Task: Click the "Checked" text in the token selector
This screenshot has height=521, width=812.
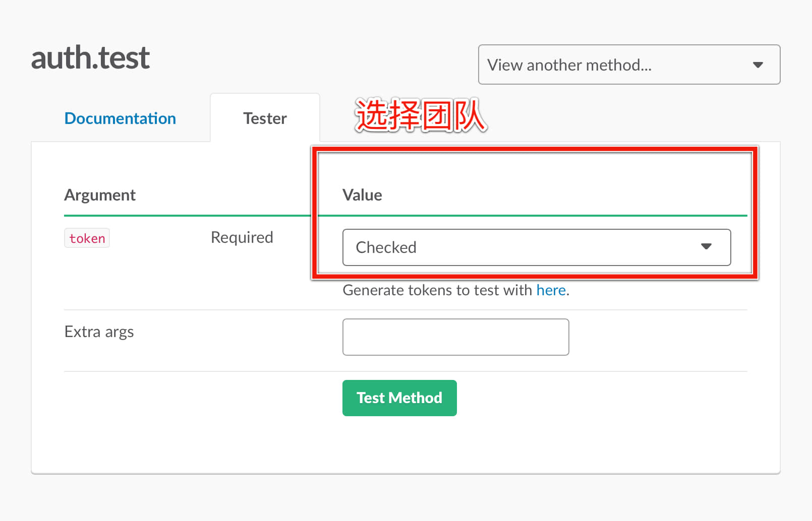Action: pyautogui.click(x=386, y=247)
